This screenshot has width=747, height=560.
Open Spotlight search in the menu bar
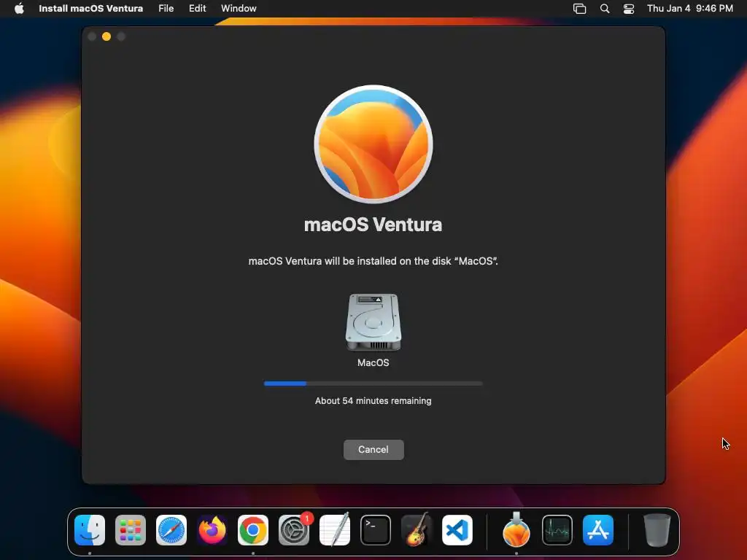point(605,9)
